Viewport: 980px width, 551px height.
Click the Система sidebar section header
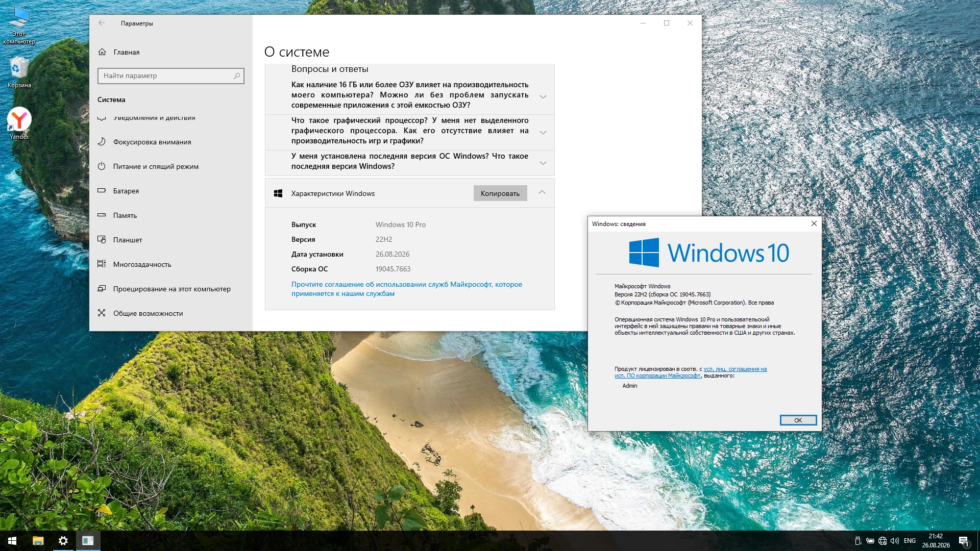111,99
